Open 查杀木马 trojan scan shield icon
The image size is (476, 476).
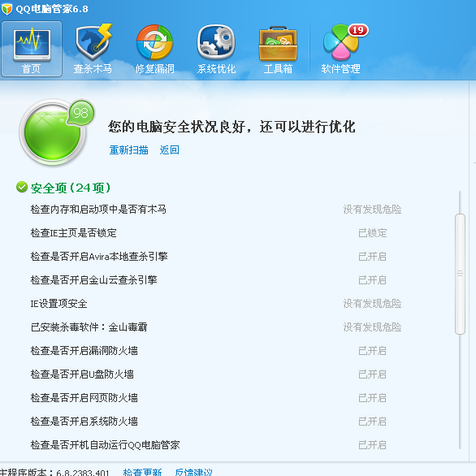coord(93,49)
